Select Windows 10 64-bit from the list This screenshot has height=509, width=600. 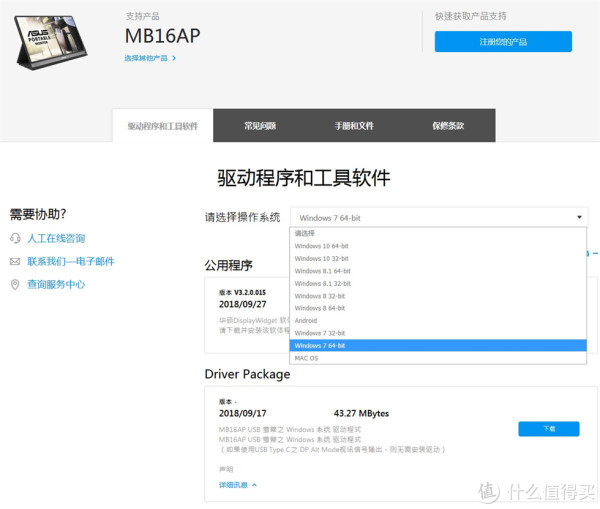coord(438,246)
